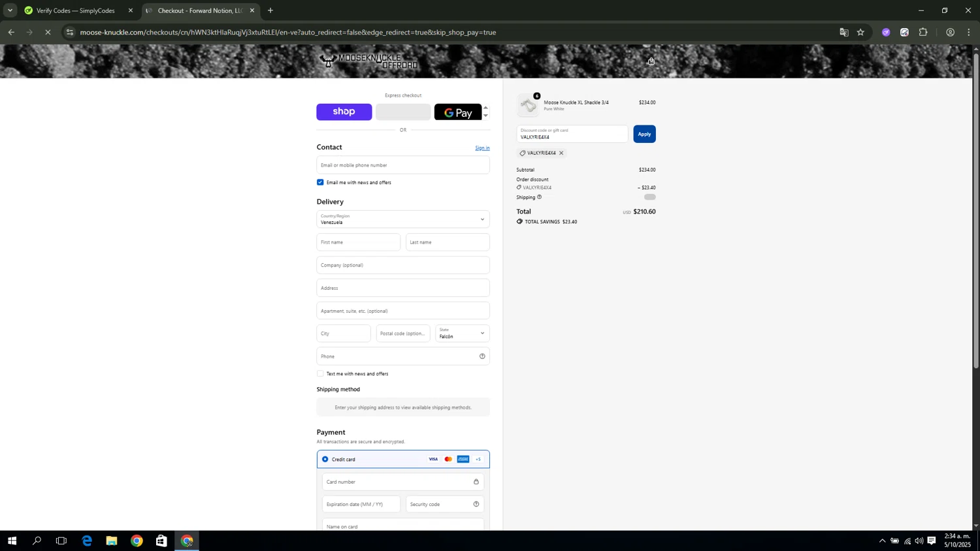
Task: Open a new browser tab
Action: coord(270,10)
